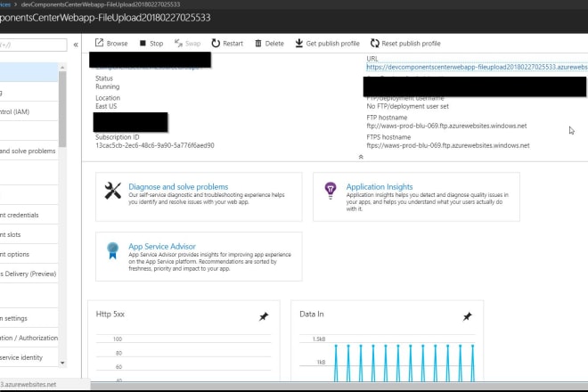Select Authentication / Authorization menu item
The height and width of the screenshot is (392, 588).
coord(29,338)
